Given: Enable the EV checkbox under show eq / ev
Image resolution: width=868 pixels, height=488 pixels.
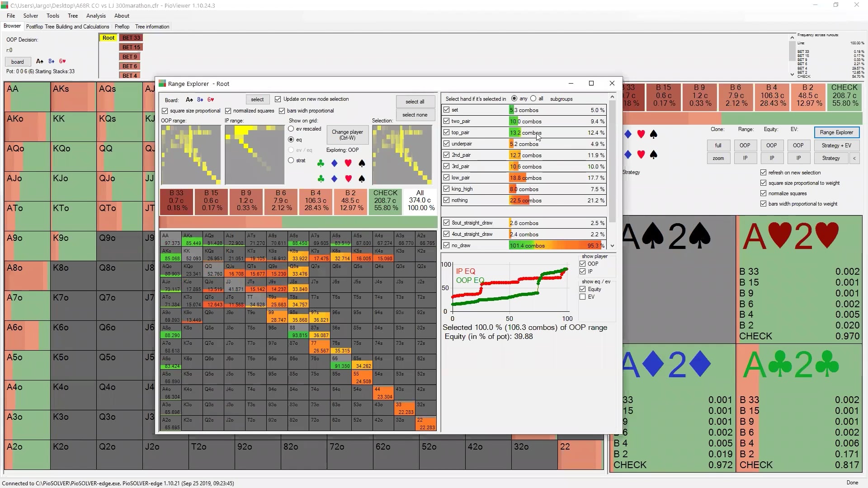Looking at the screenshot, I should coord(583,297).
